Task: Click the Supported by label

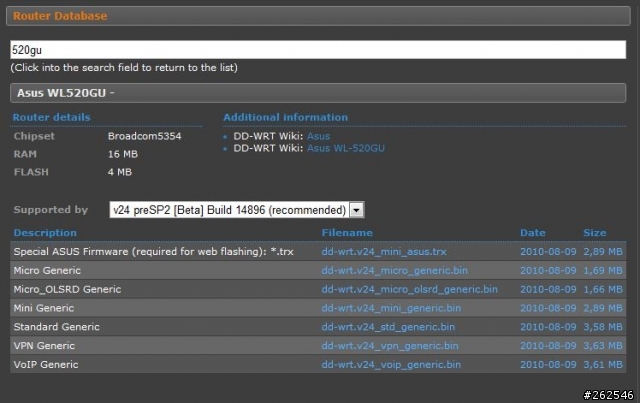Action: click(51, 209)
